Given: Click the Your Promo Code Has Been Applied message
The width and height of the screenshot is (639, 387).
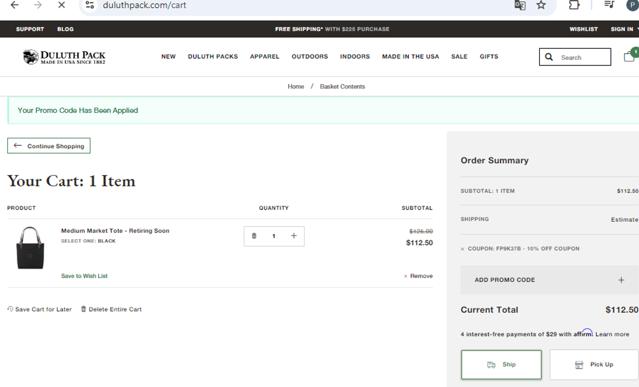Looking at the screenshot, I should click(78, 110).
